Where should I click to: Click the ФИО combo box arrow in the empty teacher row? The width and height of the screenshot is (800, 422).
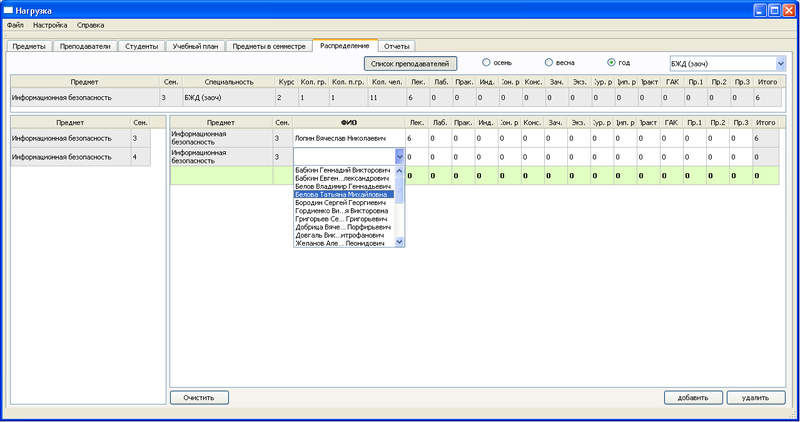[x=399, y=157]
